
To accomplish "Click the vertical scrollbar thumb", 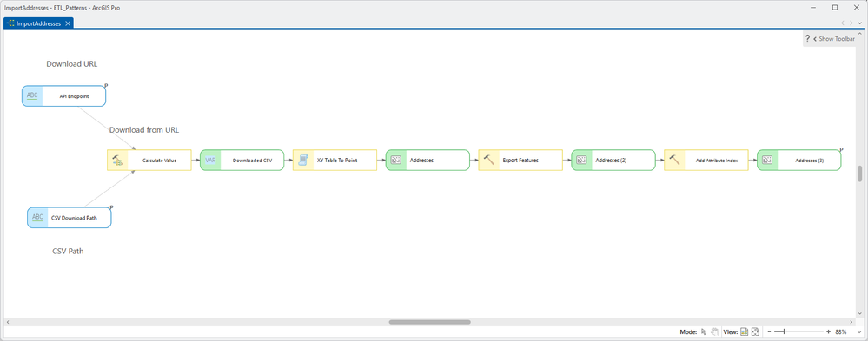I will coord(859,174).
